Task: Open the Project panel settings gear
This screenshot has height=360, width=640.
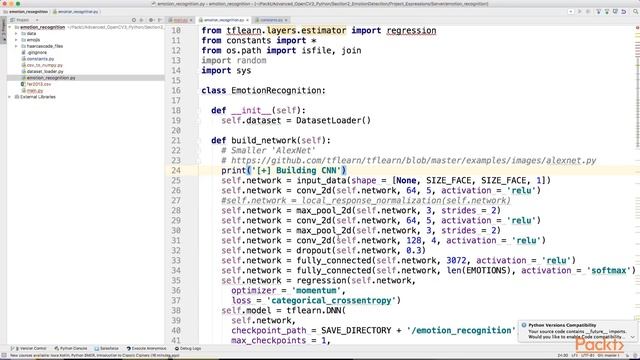Action: coord(151,20)
